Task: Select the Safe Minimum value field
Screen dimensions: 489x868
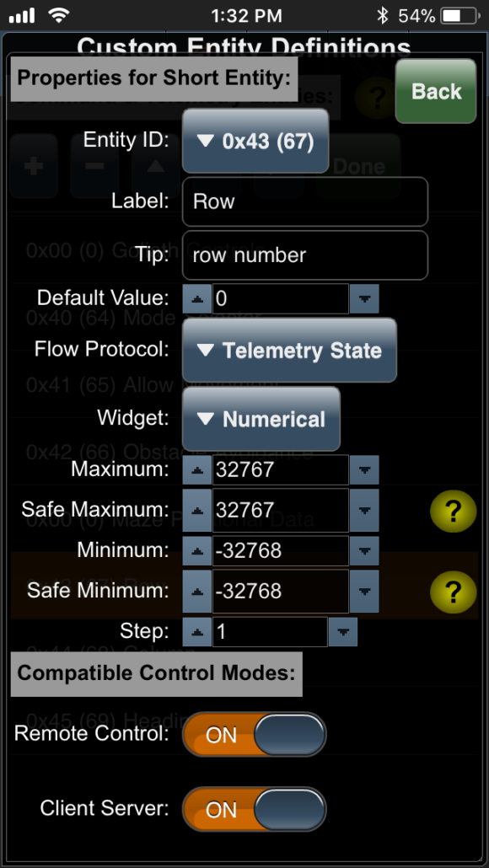Action: click(x=281, y=592)
